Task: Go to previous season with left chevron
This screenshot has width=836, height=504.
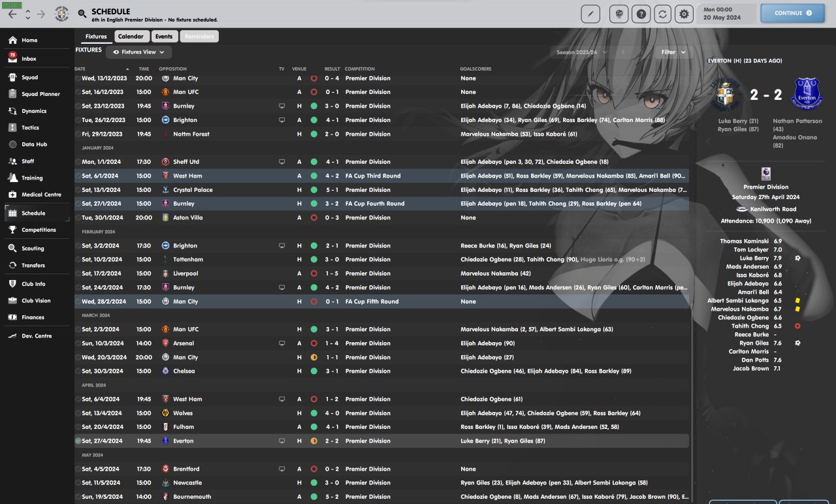Action: click(623, 52)
